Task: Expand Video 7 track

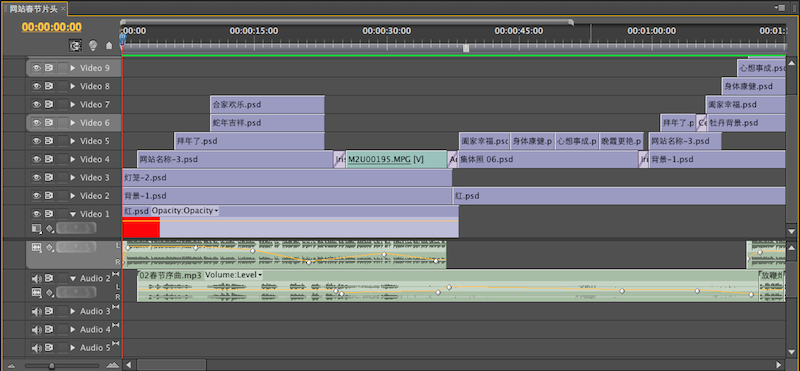Action: tap(73, 105)
